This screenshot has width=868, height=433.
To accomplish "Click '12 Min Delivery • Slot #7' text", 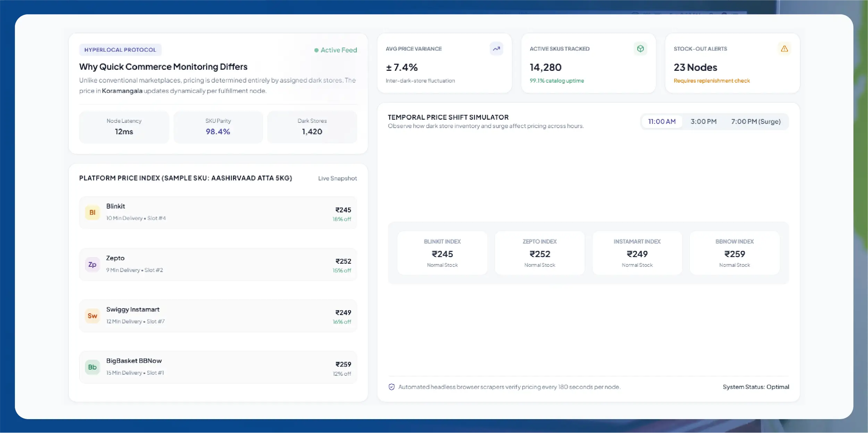I will pyautogui.click(x=135, y=322).
